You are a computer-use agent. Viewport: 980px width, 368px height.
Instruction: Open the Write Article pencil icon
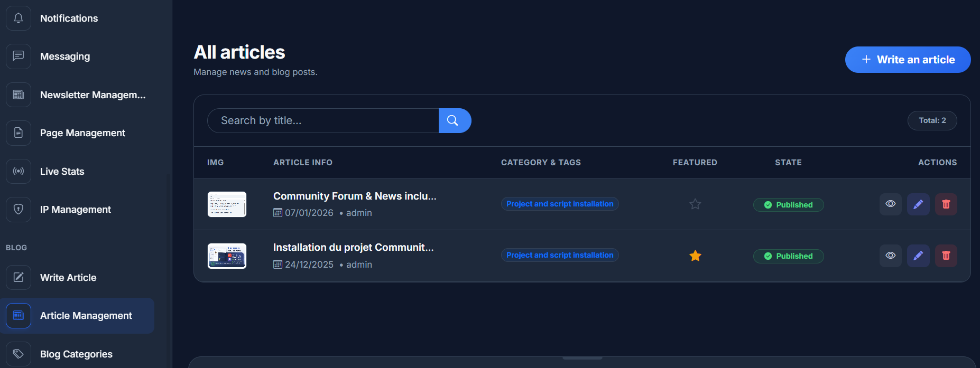(x=19, y=277)
